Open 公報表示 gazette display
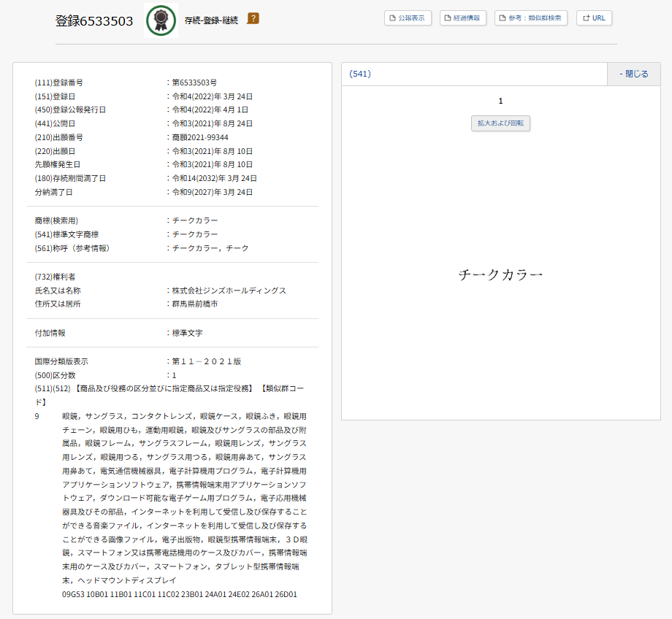 (x=408, y=18)
